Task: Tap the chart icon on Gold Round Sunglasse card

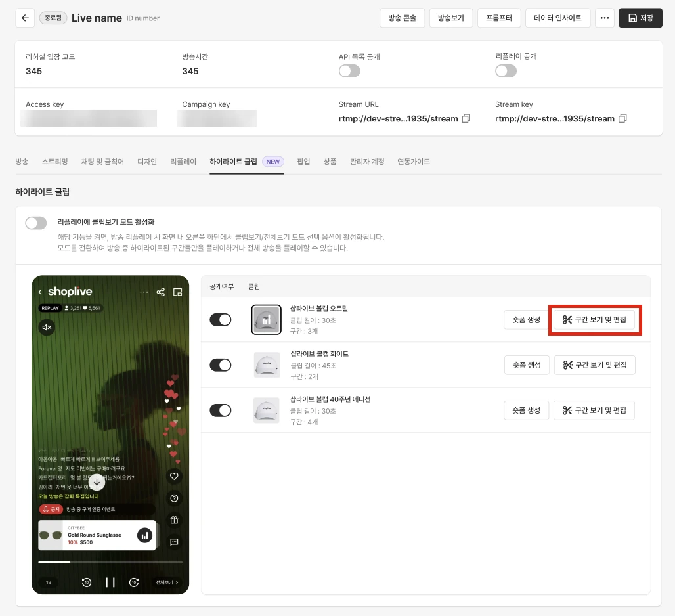Action: coord(144,535)
